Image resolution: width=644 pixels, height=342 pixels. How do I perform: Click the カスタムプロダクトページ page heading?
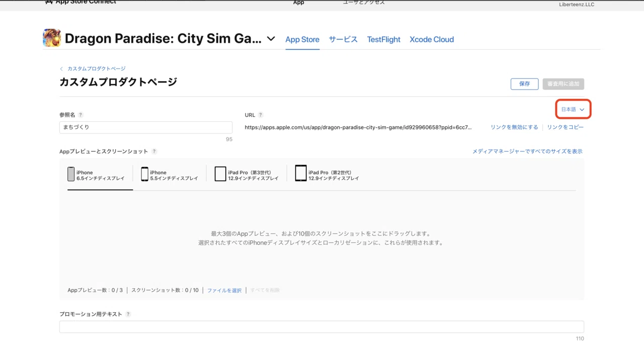[118, 82]
